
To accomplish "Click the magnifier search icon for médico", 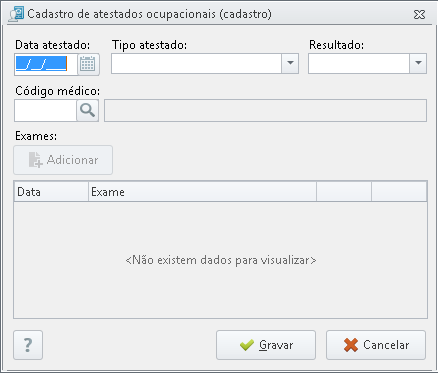I will [x=88, y=110].
